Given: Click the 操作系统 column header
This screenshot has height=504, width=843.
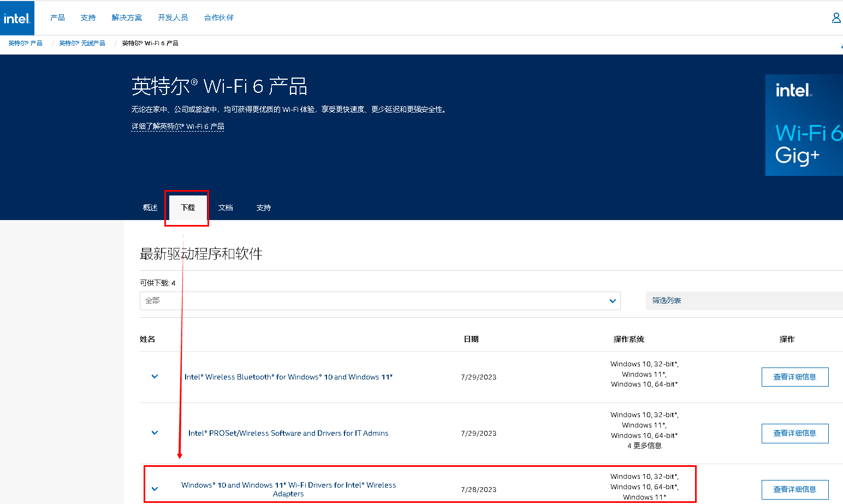Looking at the screenshot, I should [x=629, y=339].
